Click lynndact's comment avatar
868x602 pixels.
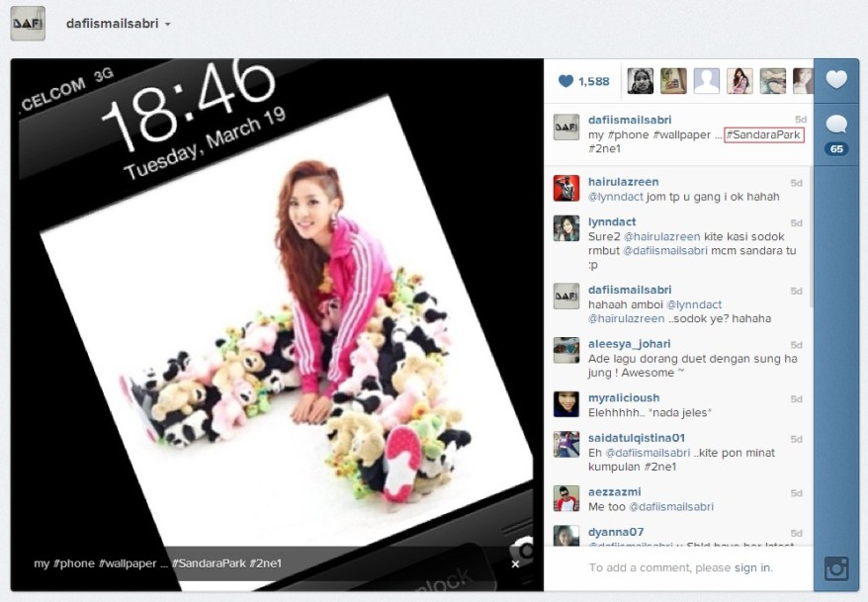point(565,228)
